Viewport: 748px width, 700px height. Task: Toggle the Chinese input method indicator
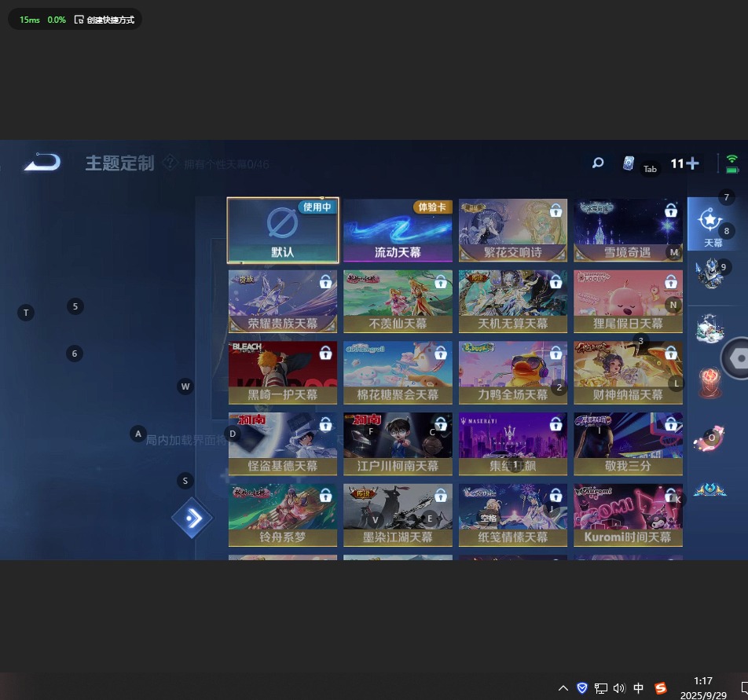pyautogui.click(x=638, y=688)
